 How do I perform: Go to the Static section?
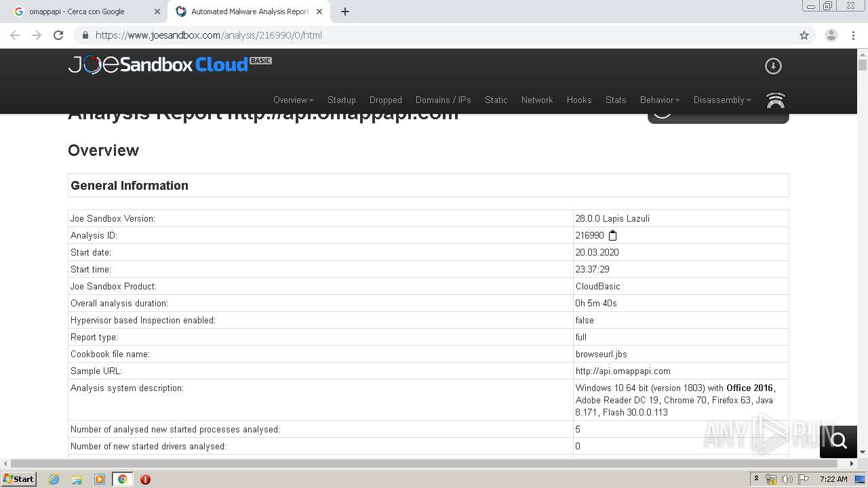(x=496, y=100)
